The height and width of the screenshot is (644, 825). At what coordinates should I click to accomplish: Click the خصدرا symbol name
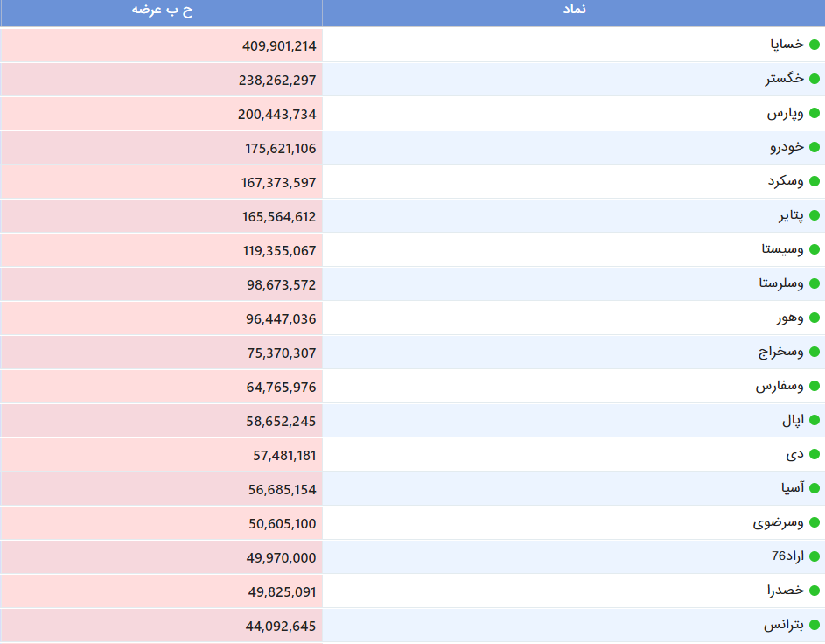click(785, 591)
